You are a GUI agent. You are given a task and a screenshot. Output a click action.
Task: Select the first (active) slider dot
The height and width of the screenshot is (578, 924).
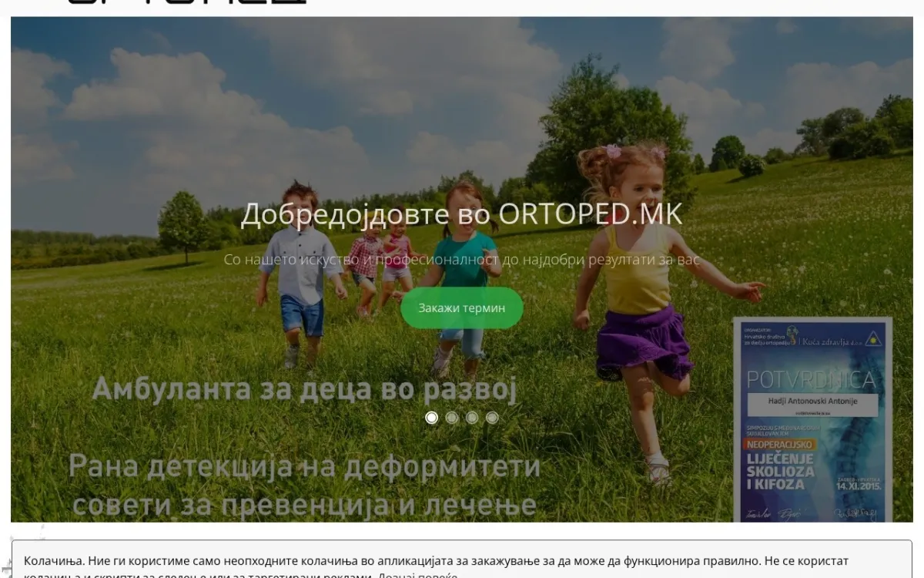pyautogui.click(x=432, y=418)
